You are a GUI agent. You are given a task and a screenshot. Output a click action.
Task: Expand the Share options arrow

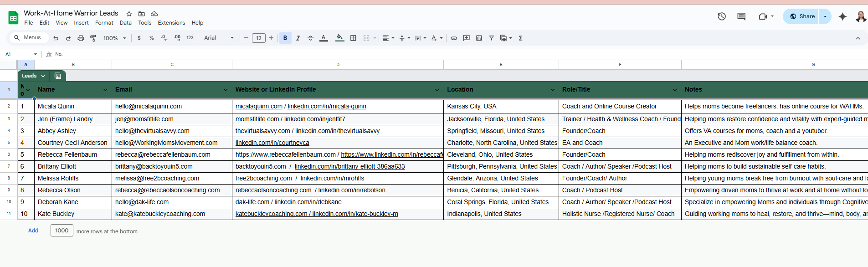coord(825,16)
